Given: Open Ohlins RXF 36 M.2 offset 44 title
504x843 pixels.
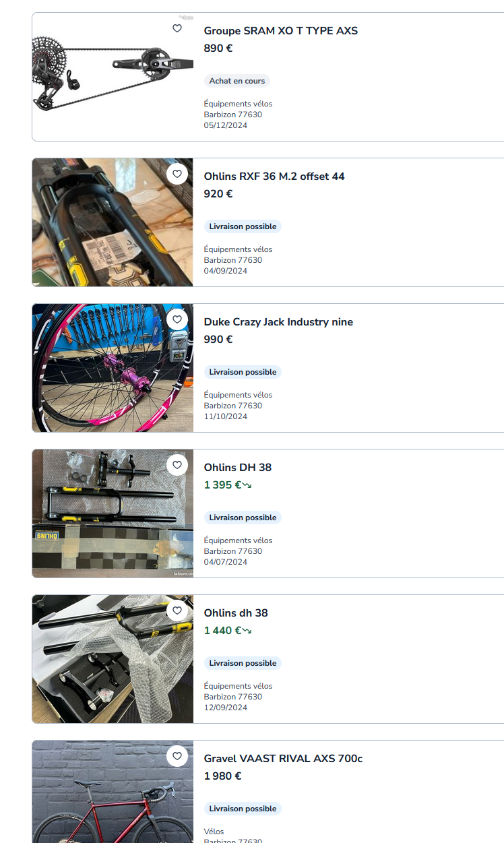Looking at the screenshot, I should click(274, 177).
